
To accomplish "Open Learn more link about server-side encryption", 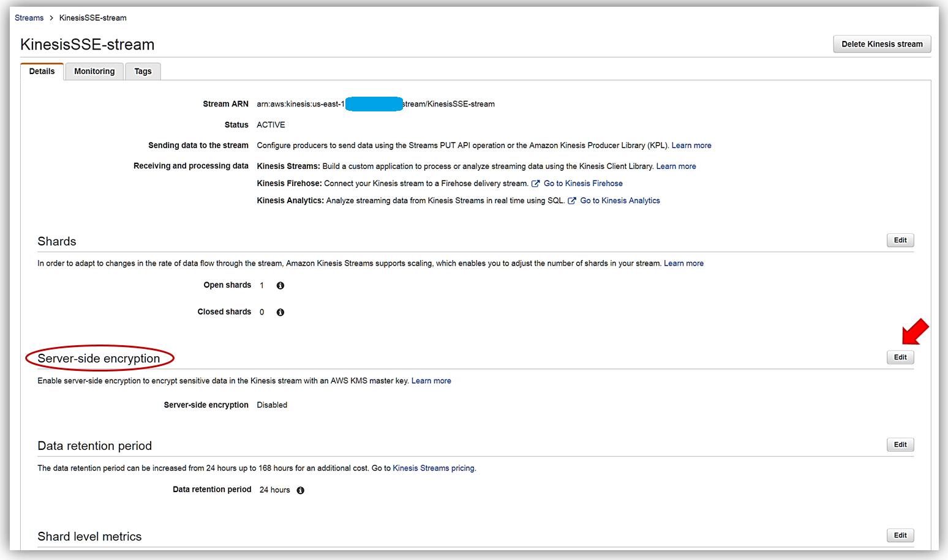I will pyautogui.click(x=431, y=381).
